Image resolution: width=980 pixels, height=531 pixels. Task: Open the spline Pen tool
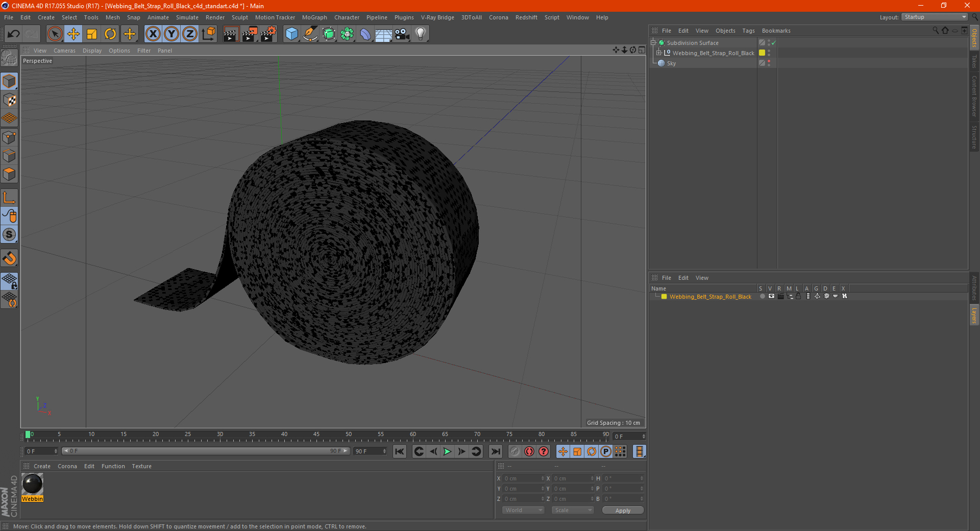(x=310, y=34)
